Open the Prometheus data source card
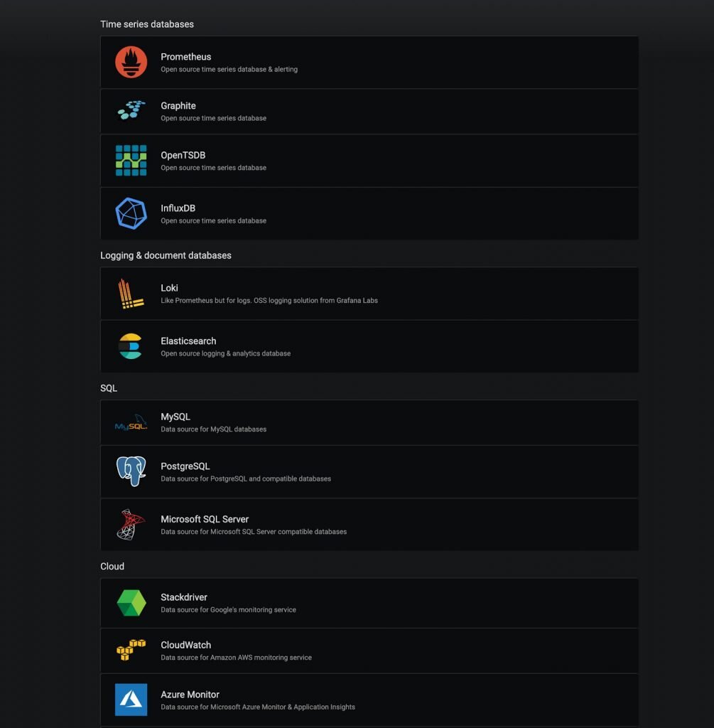 [x=369, y=62]
